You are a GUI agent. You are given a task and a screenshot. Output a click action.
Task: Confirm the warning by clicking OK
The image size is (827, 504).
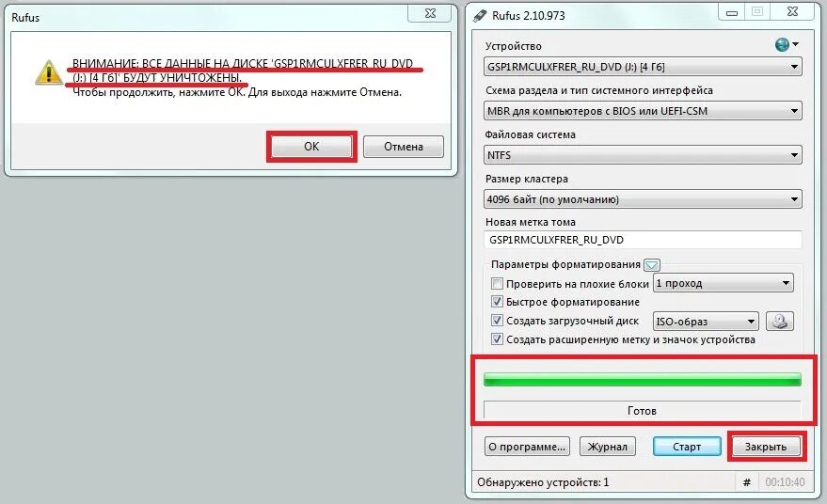click(311, 146)
